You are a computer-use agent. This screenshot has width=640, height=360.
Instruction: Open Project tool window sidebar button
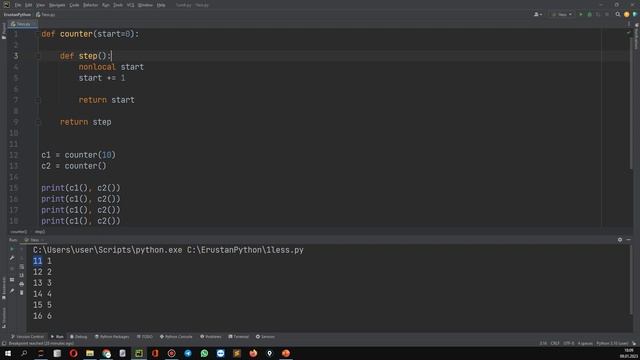point(4,31)
